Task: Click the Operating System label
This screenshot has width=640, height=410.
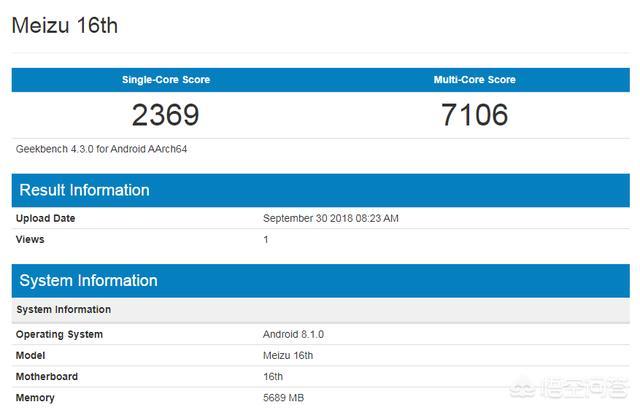Action: [59, 335]
